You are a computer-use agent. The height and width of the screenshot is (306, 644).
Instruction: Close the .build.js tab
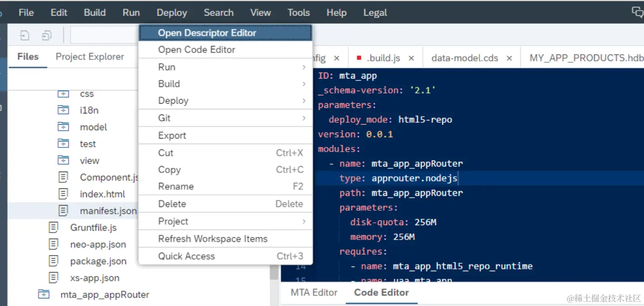[412, 59]
